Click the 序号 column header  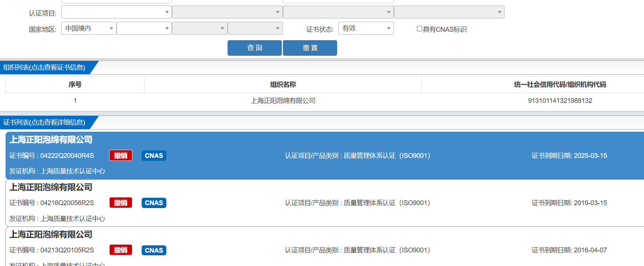pos(75,84)
